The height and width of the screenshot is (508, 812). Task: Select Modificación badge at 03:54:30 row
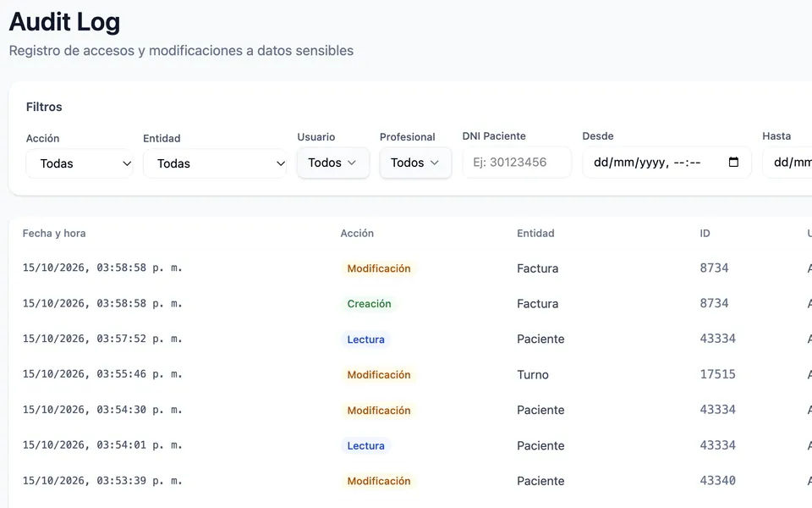pos(379,411)
